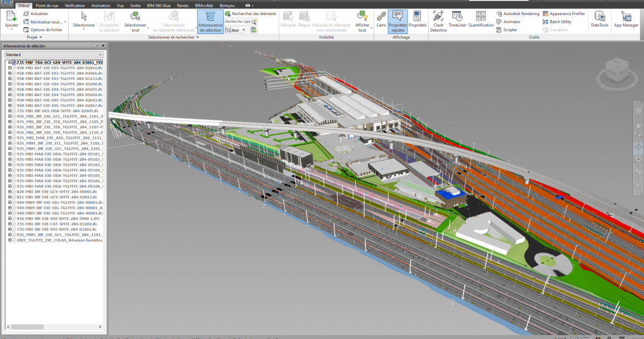
Task: Click the Actualiser refresh icon
Action: tap(26, 13)
